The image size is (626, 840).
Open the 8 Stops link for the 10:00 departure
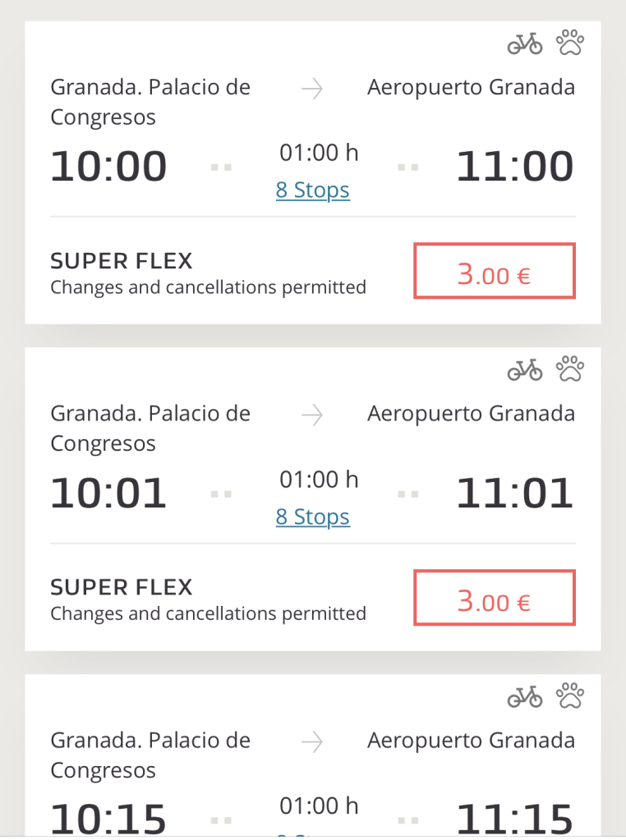tap(313, 190)
